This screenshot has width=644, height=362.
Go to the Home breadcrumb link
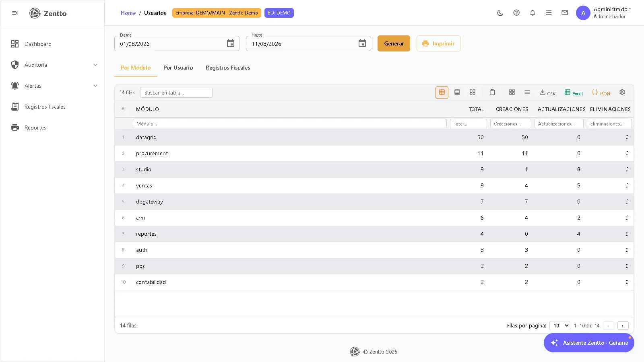128,13
